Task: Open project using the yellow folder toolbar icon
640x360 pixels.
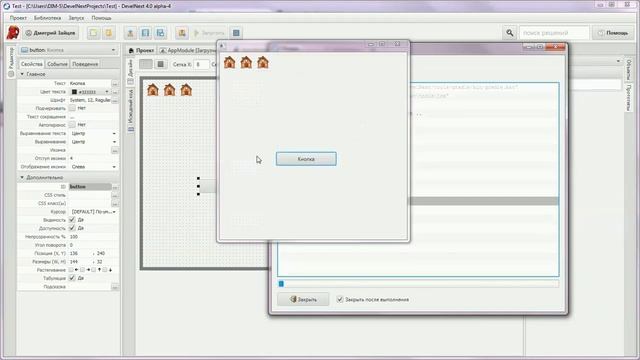Action: (x=109, y=33)
